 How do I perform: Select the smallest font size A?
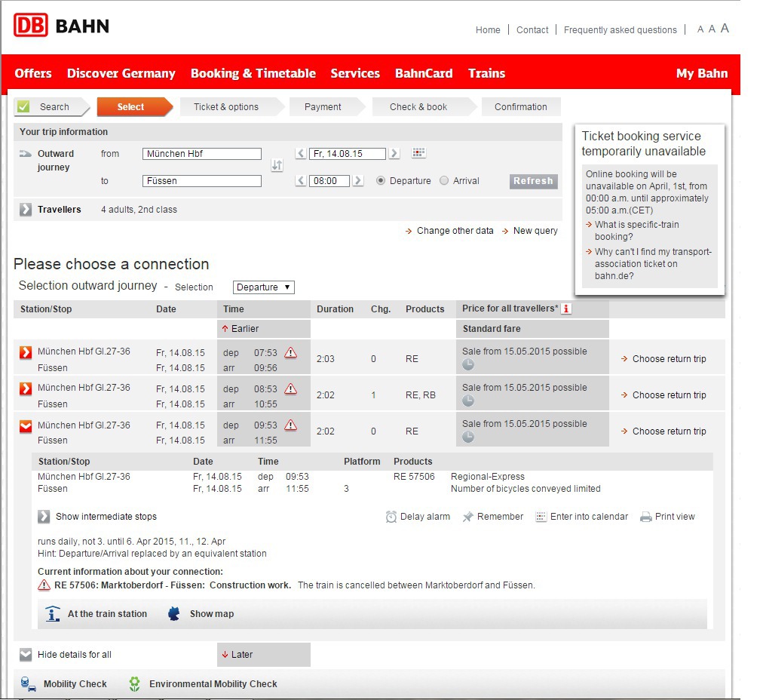tap(700, 29)
